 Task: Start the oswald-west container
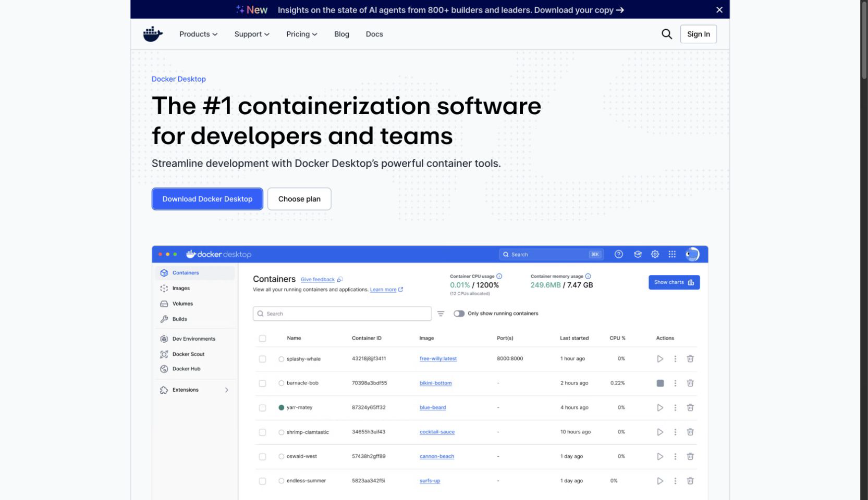[660, 457]
